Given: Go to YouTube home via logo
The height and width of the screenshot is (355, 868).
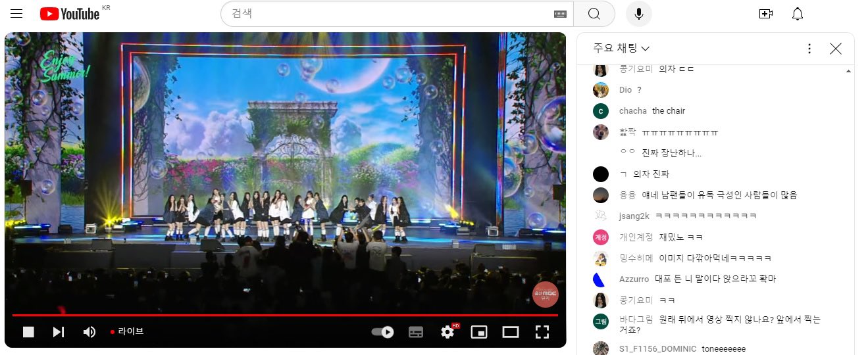Looking at the screenshot, I should tap(69, 14).
